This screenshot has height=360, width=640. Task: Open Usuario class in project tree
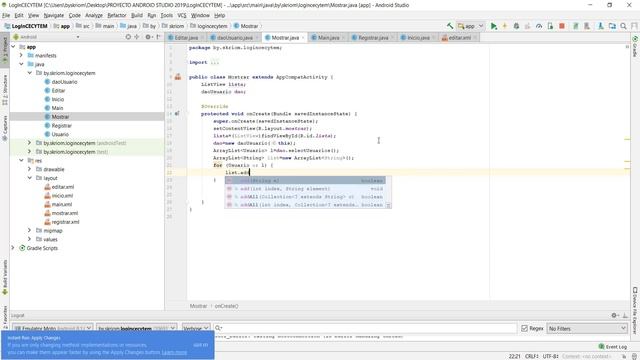(60, 134)
